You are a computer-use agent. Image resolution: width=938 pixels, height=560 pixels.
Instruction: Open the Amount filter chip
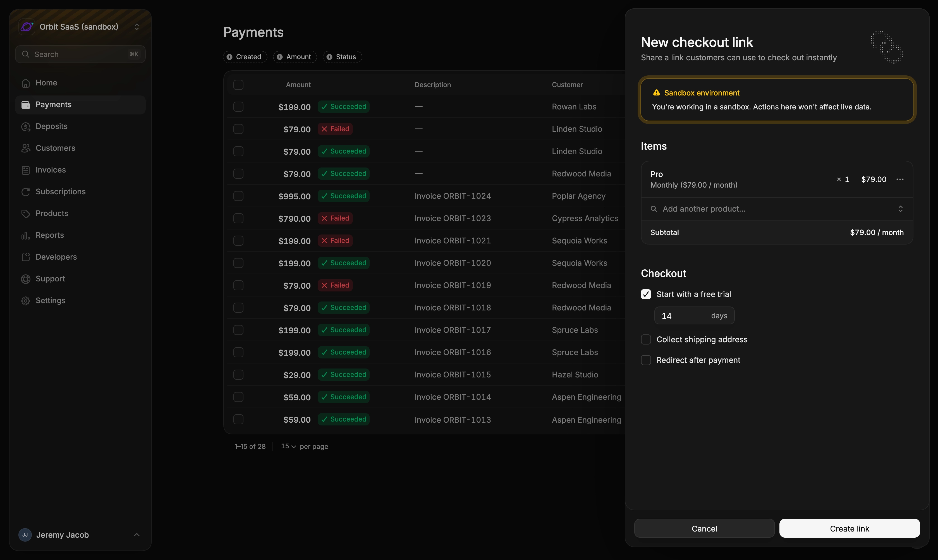tap(295, 57)
